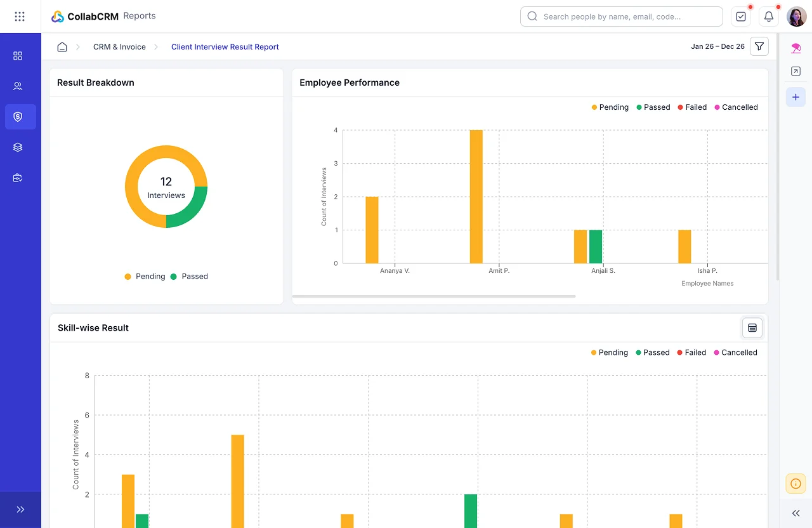Viewport: 812px width, 528px height.
Task: Open the filter funnel button
Action: [x=759, y=46]
